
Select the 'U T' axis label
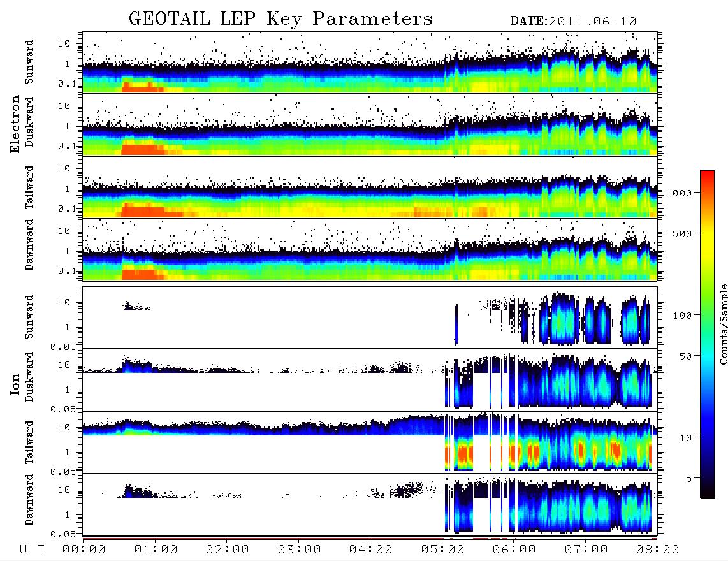coord(32,550)
